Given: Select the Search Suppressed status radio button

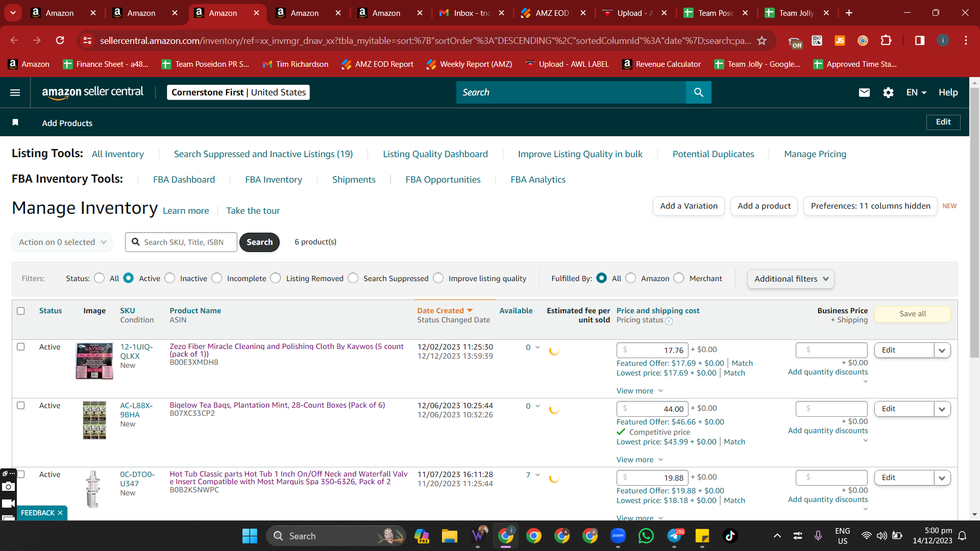Looking at the screenshot, I should tap(353, 278).
